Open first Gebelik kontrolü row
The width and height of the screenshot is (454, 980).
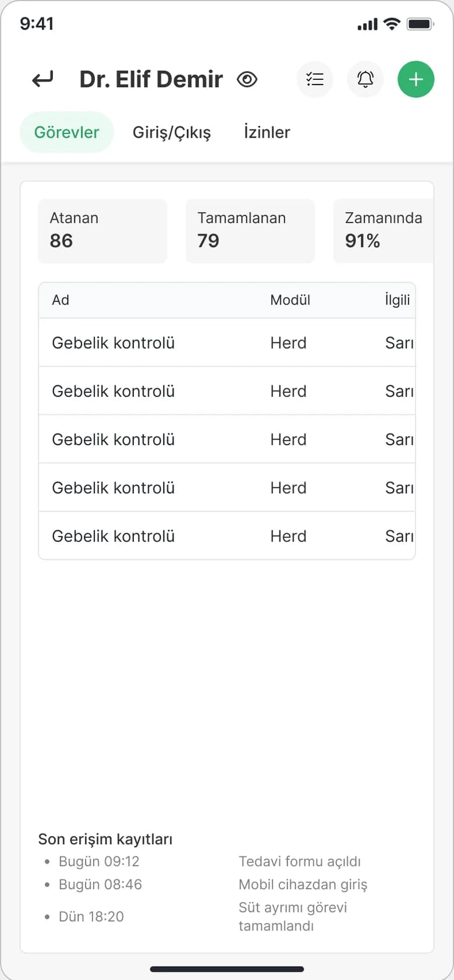click(227, 343)
